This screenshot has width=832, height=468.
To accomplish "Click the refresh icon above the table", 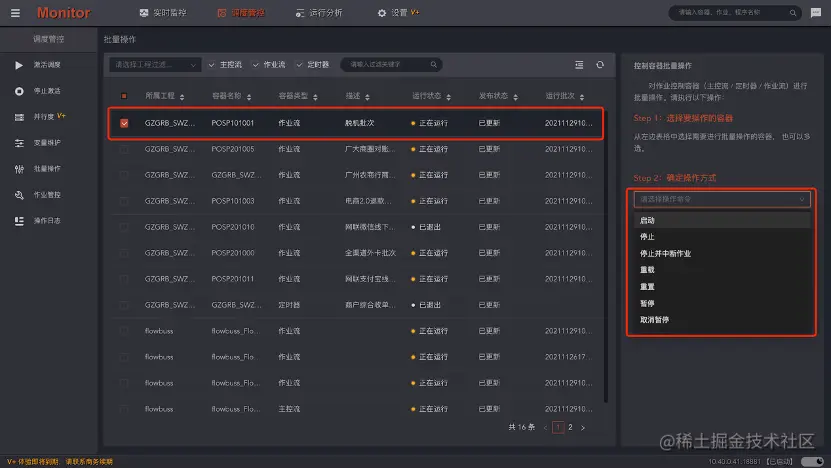I will pyautogui.click(x=600, y=65).
